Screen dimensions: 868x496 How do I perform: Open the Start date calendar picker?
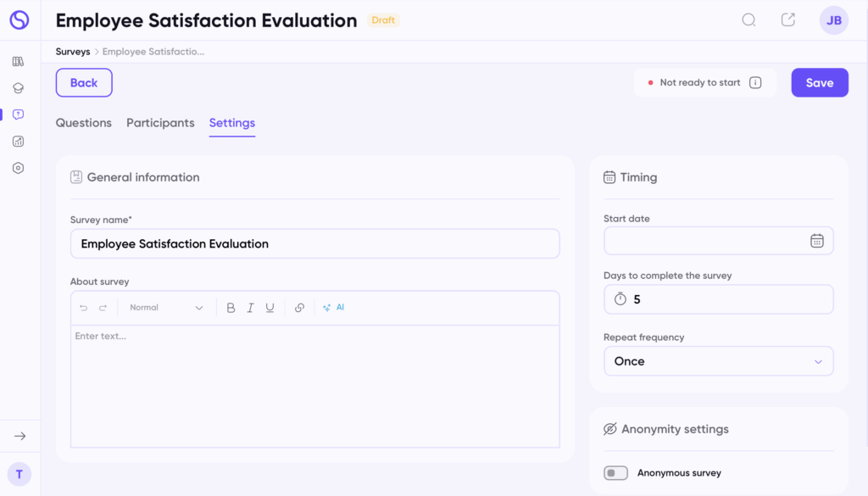pos(816,241)
